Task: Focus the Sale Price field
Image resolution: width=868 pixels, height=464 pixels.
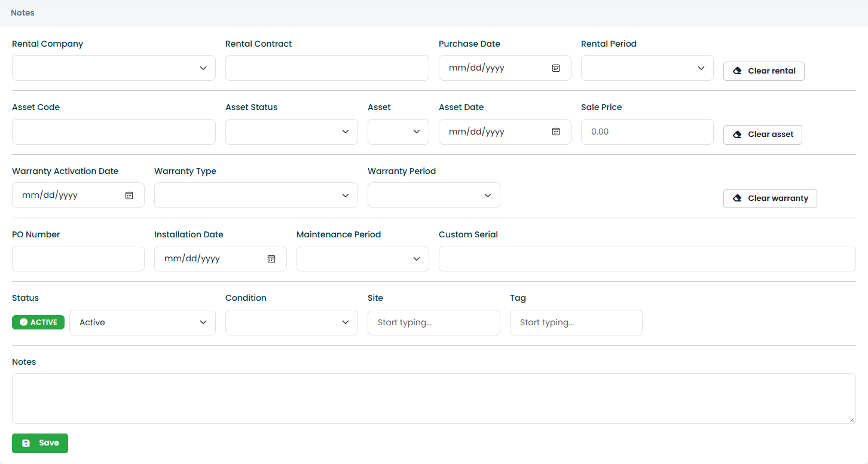Action: pos(647,132)
